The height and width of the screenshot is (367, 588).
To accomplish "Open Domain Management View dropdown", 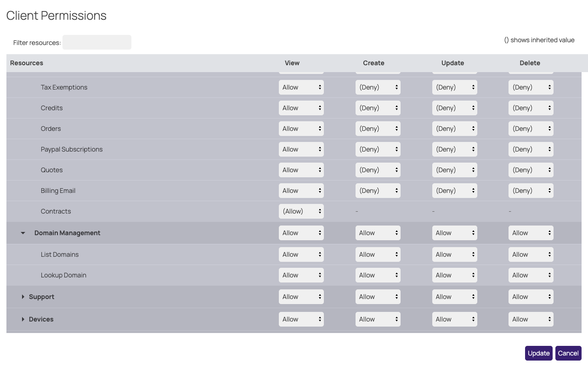I will point(301,233).
